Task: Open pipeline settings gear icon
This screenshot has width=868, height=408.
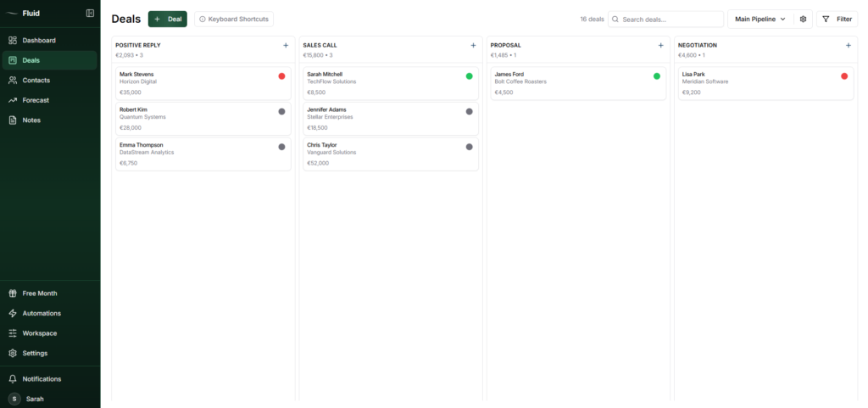Action: (x=803, y=19)
